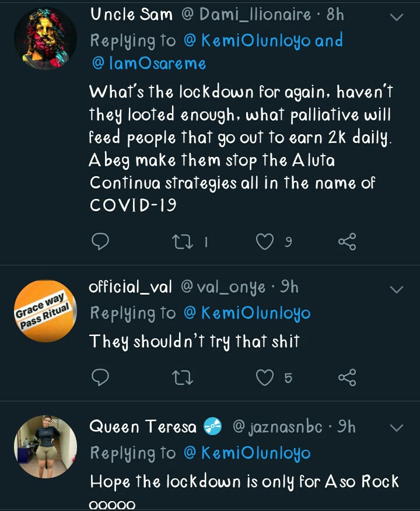This screenshot has height=511, width=420.
Task: Open Uncle Sam tweet options chevron
Action: 396,17
